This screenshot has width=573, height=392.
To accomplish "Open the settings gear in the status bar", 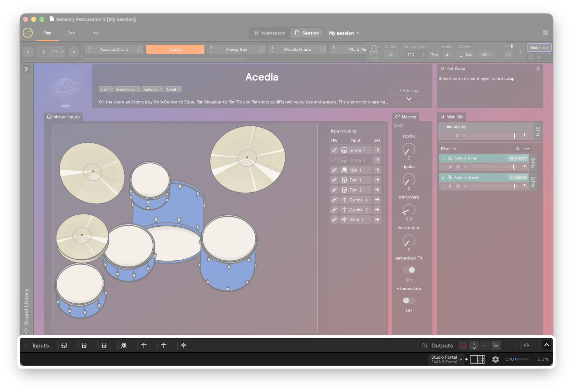I will click(496, 359).
